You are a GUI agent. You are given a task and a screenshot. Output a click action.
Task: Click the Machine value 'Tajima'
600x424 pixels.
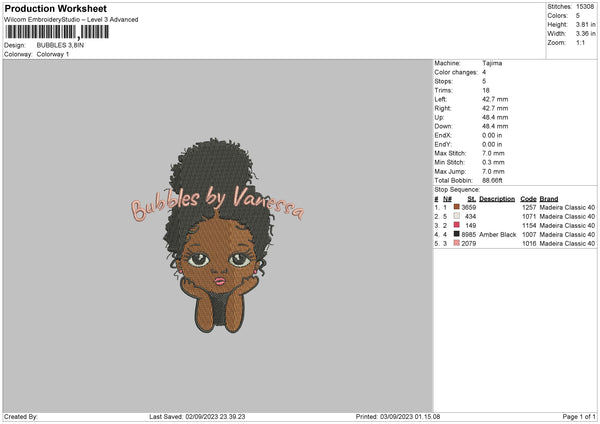492,63
